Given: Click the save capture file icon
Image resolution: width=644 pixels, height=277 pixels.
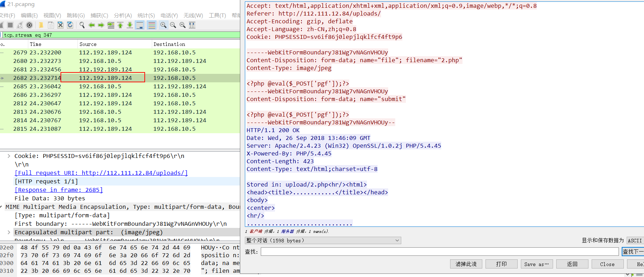Looking at the screenshot, I should pyautogui.click(x=51, y=25).
